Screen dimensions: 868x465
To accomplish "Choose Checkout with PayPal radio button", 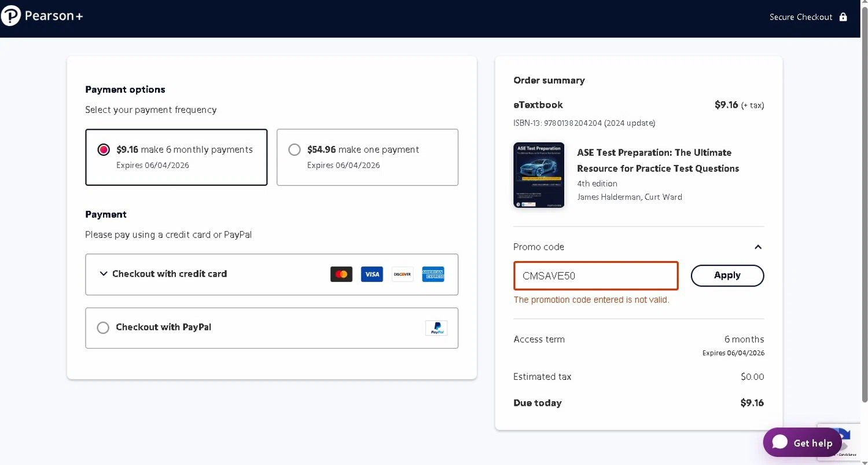I will tap(103, 328).
